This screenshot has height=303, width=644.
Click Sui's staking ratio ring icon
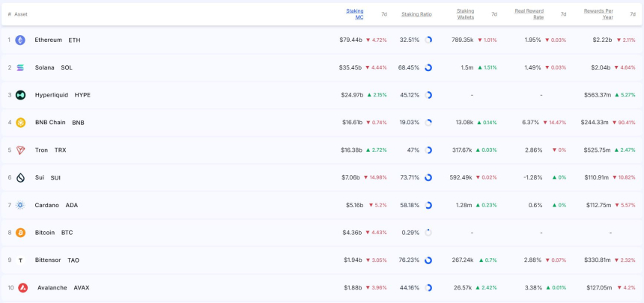[428, 178]
